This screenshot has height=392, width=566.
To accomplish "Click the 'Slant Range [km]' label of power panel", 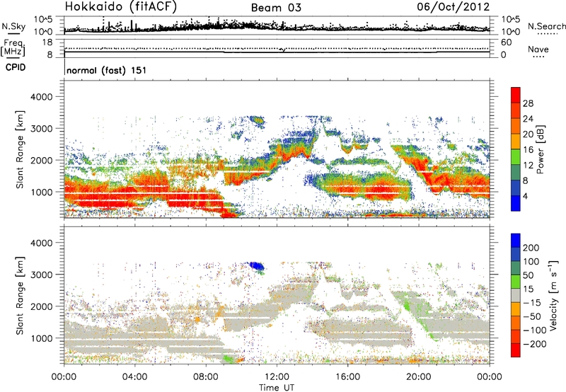I will coord(20,149).
